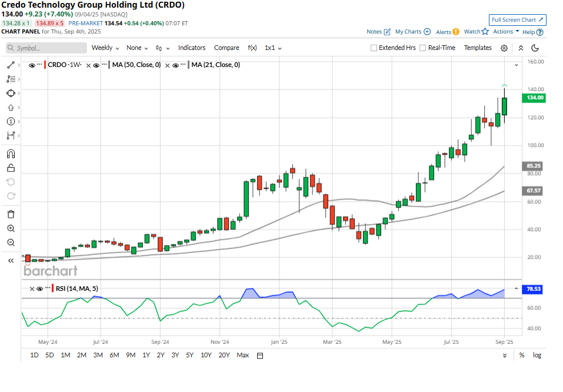The height and width of the screenshot is (392, 563).
Task: Hide the MA (21, Close, 0) line
Action: 175,65
